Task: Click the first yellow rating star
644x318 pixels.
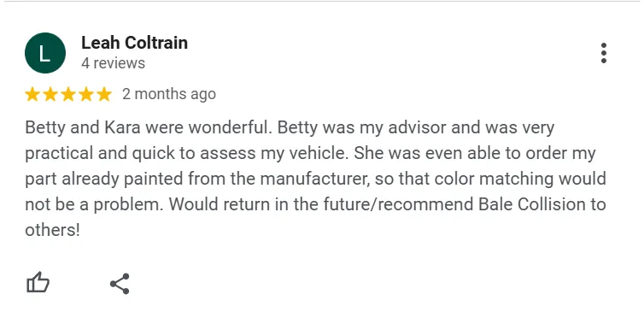Action: coord(32,94)
